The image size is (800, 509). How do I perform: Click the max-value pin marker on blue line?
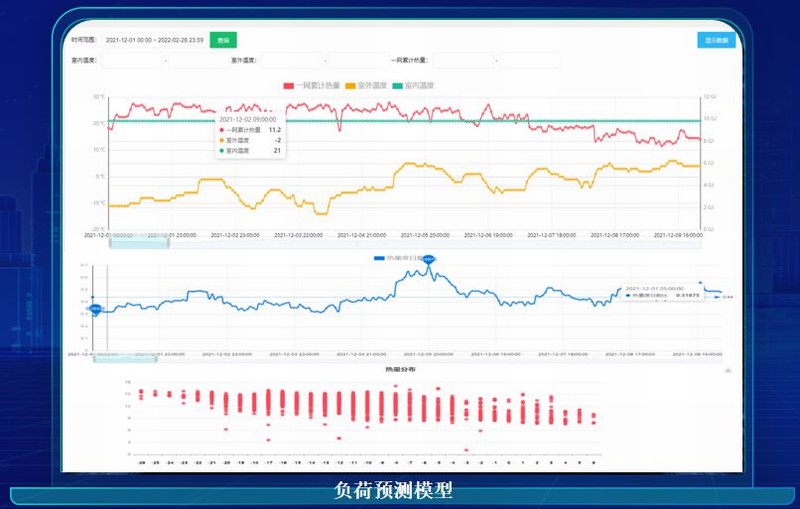point(428,260)
